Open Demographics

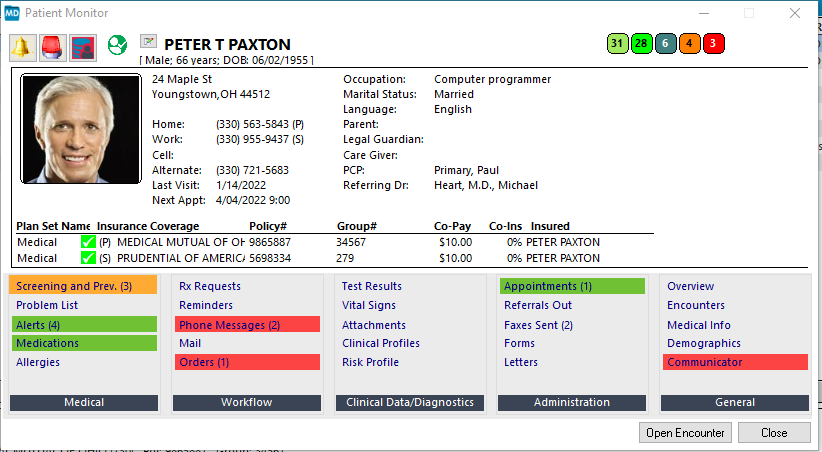point(704,343)
